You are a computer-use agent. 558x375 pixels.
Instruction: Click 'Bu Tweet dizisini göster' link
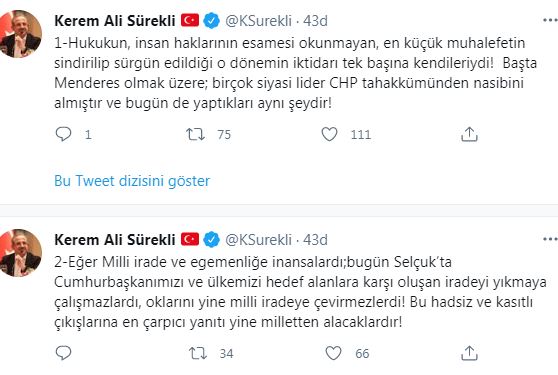132,181
